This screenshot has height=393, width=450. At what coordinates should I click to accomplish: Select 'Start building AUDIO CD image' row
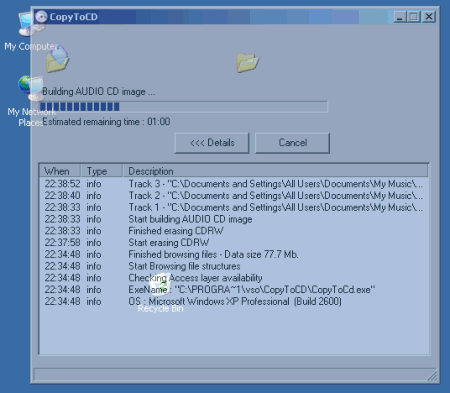[234, 219]
